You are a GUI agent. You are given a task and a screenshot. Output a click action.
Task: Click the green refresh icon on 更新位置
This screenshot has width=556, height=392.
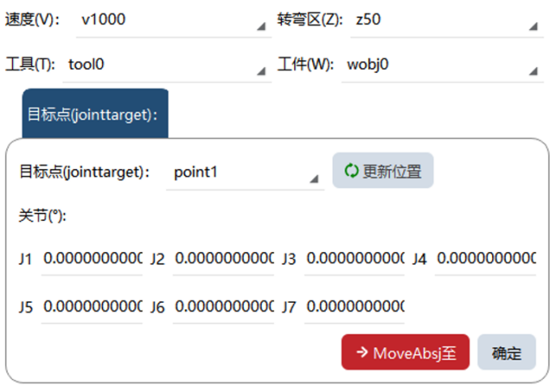click(x=351, y=170)
